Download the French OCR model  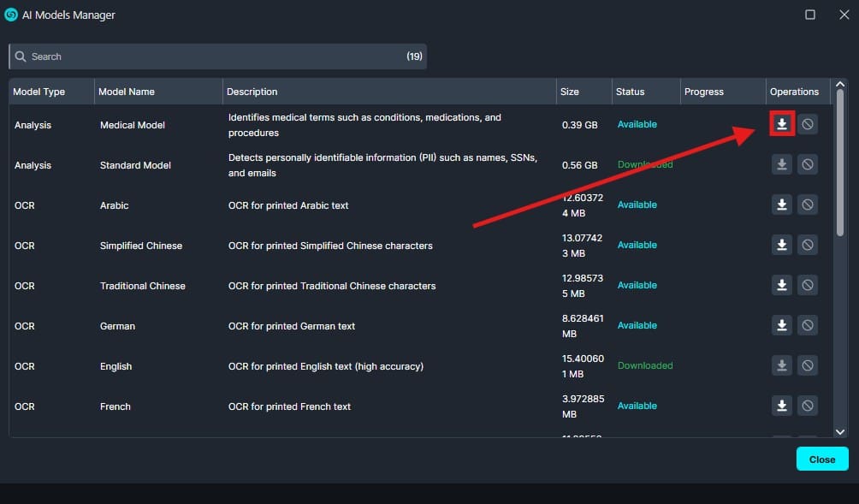point(781,406)
